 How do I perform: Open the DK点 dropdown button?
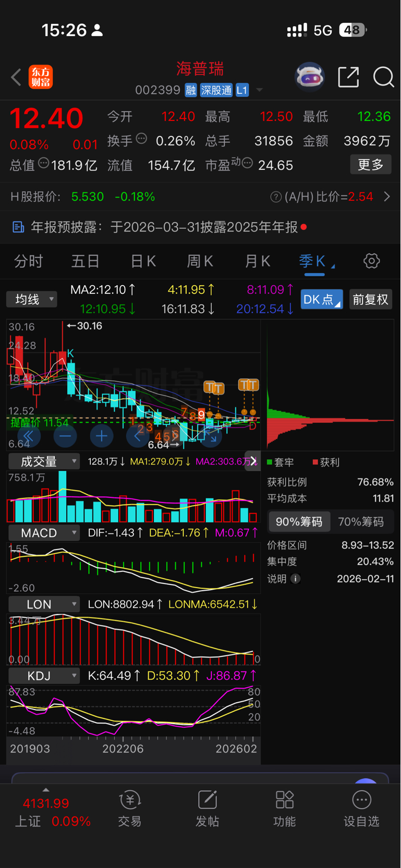point(322,299)
